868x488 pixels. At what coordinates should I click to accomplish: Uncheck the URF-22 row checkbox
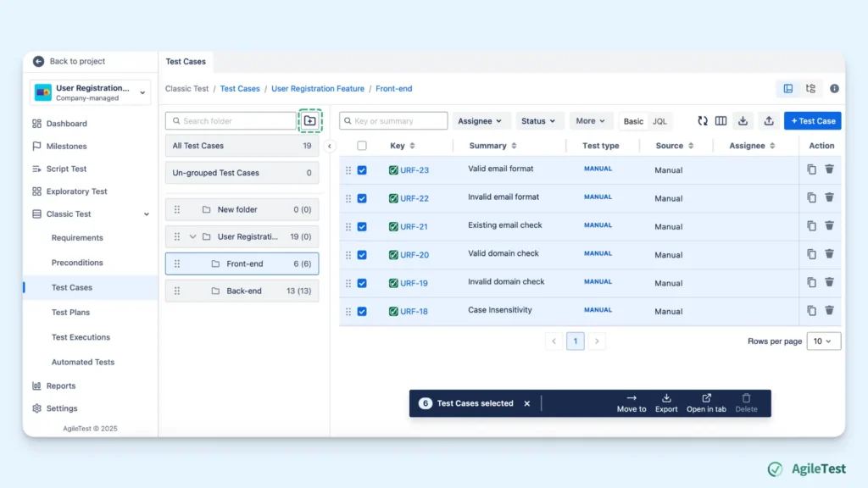tap(362, 198)
